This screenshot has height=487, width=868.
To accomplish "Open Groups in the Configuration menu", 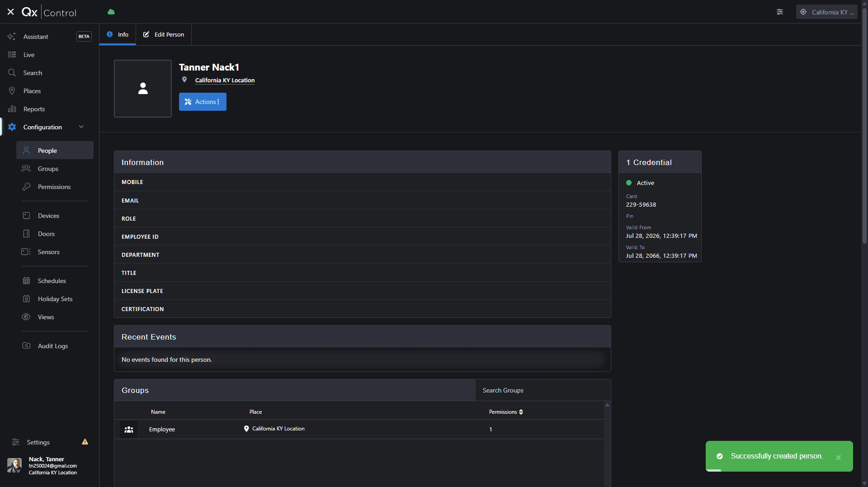I will pyautogui.click(x=55, y=169).
